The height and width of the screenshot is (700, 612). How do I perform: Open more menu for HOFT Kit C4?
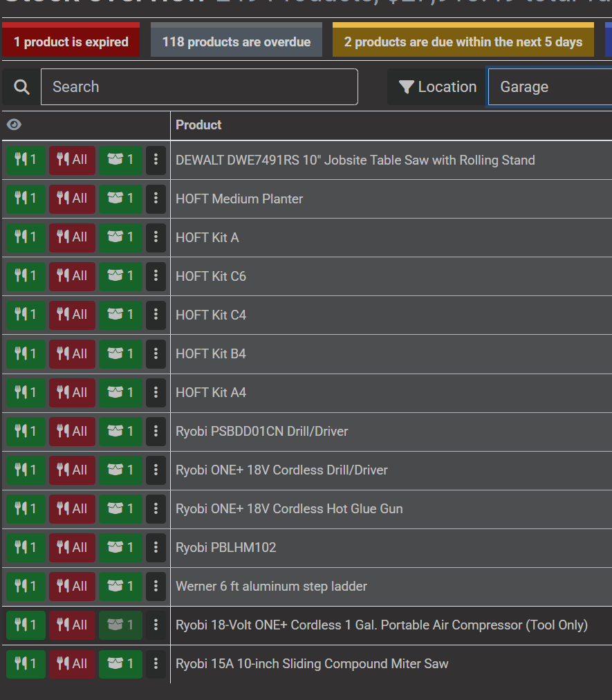[x=156, y=315]
